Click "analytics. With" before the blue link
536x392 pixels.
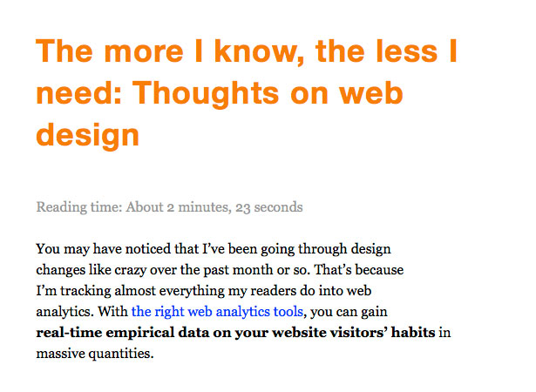point(82,312)
